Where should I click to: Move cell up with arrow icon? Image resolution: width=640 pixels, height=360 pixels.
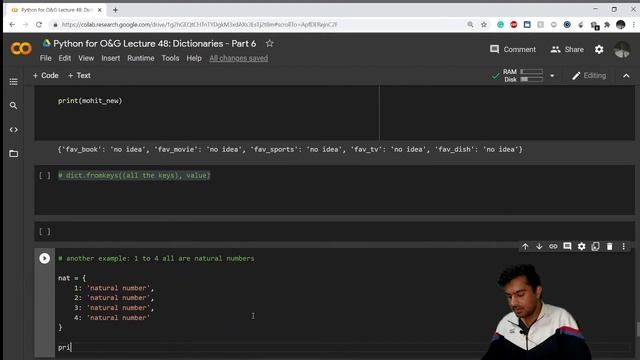525,247
